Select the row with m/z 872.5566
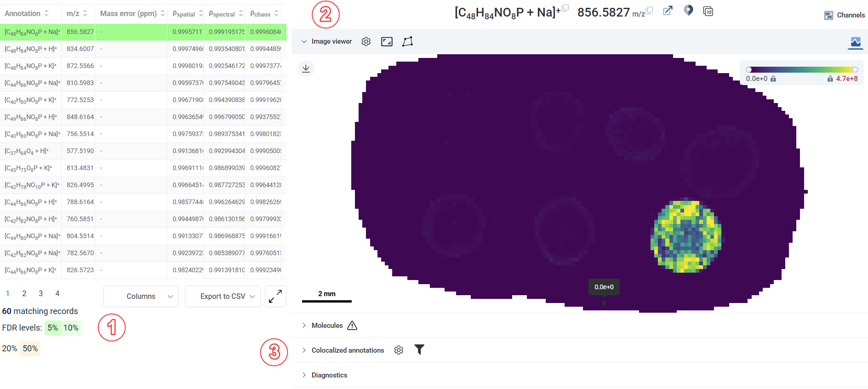Image resolution: width=868 pixels, height=389 pixels. 143,66
